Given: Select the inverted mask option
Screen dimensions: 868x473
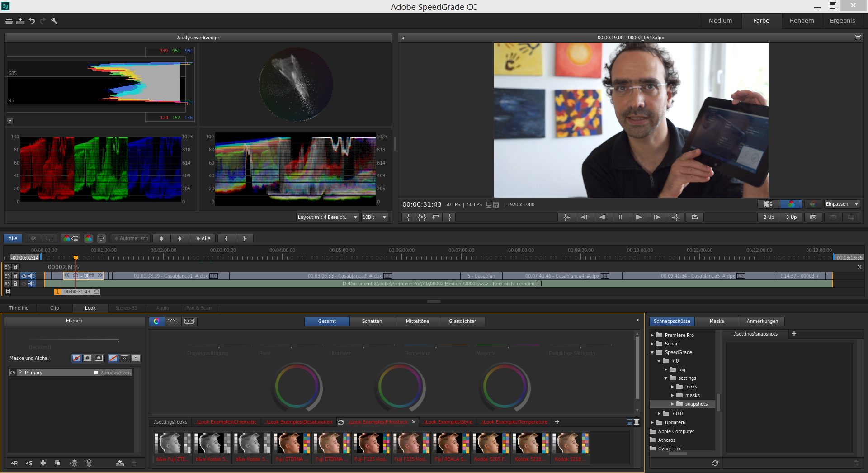Looking at the screenshot, I should click(99, 358).
